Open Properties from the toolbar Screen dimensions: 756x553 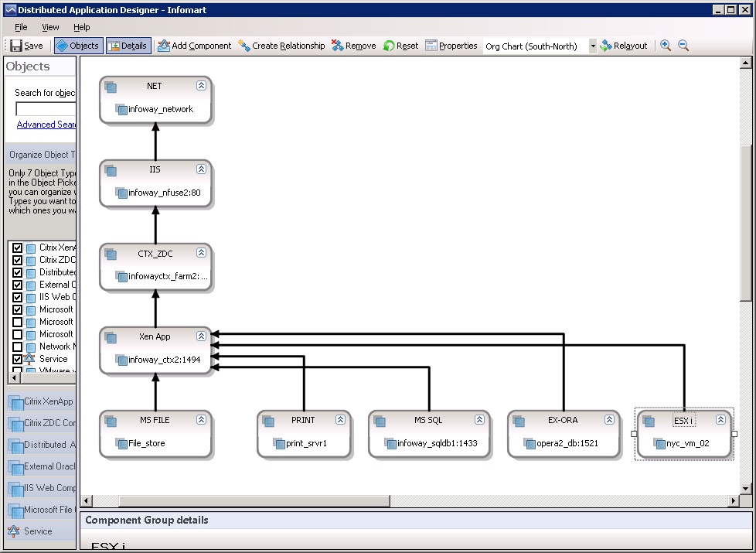451,46
